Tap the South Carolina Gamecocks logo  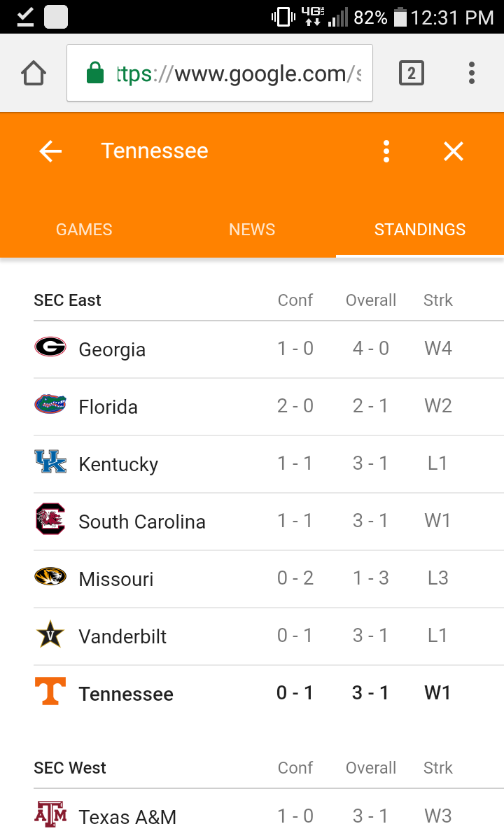[x=50, y=519]
